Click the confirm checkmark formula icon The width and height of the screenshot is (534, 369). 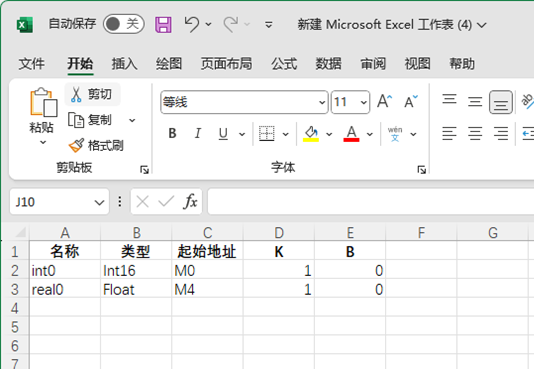tap(166, 202)
